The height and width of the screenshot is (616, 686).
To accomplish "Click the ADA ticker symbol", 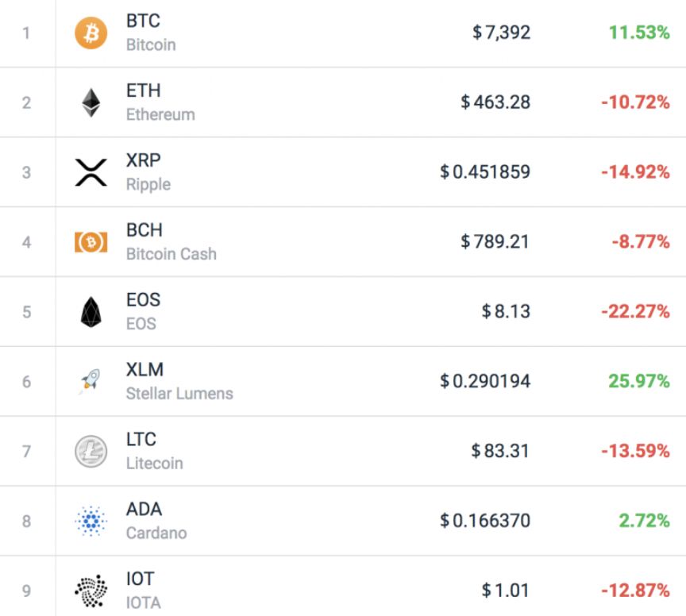I will click(144, 510).
